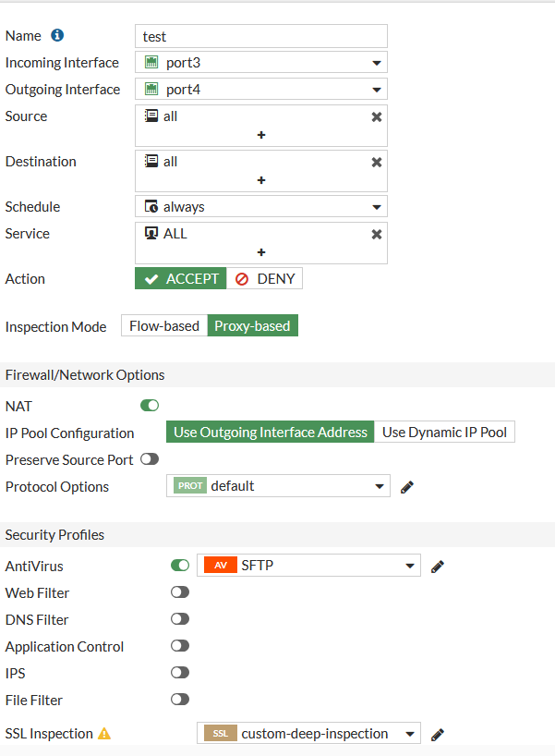Open the SSL Inspection custom-deep-inspection dropdown
This screenshot has width=555, height=756.
click(x=309, y=734)
